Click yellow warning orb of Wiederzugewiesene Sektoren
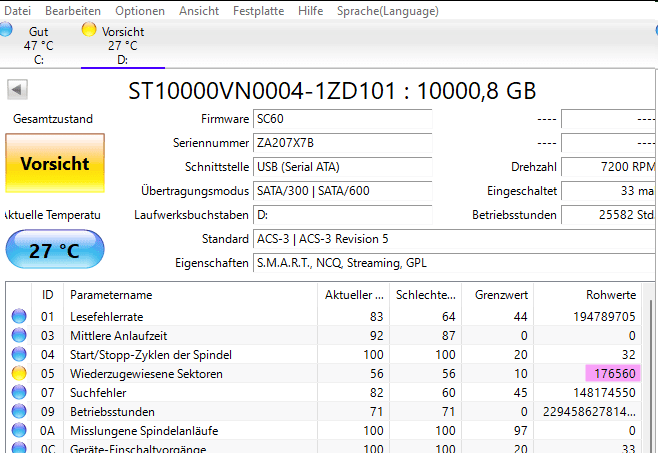The height and width of the screenshot is (453, 658). 19,373
